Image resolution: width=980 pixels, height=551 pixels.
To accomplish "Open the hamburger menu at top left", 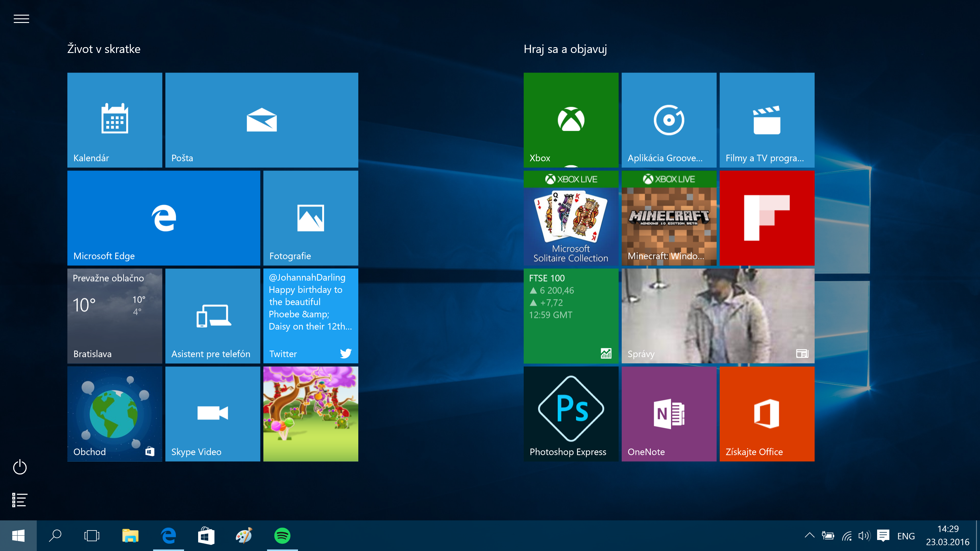I will [x=21, y=19].
